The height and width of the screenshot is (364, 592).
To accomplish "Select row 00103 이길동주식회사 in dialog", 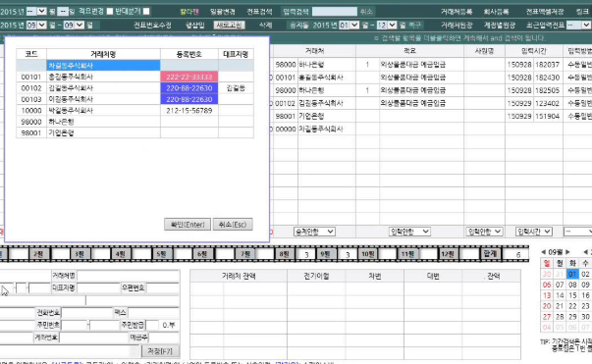I will pos(135,99).
